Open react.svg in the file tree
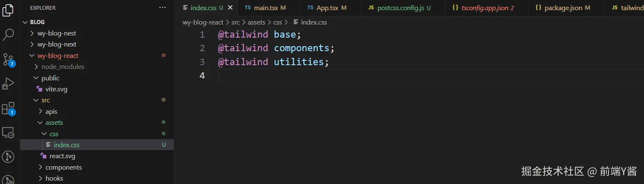 (x=62, y=156)
